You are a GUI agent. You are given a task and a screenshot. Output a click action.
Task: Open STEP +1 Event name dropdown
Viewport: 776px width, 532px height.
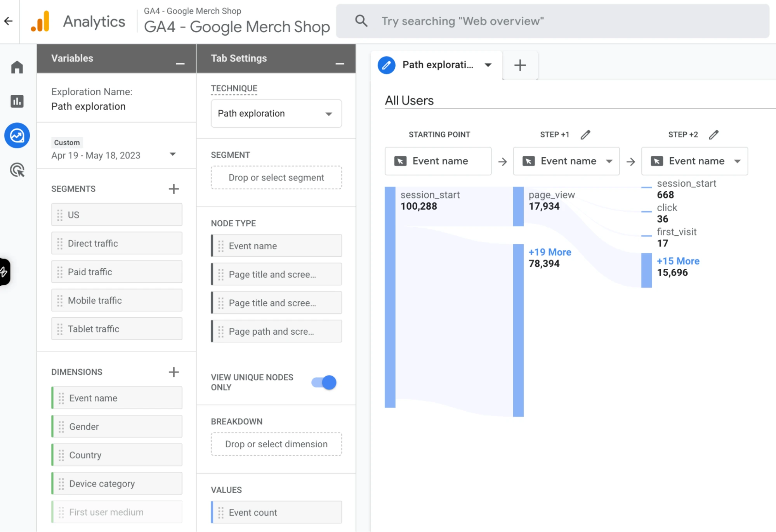tap(566, 161)
